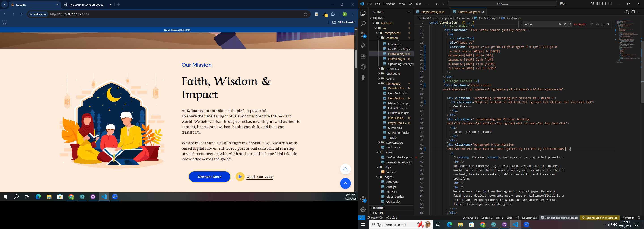The width and height of the screenshot is (644, 229).
Task: Click the blue scroll-to-top arrow button
Action: (345, 183)
